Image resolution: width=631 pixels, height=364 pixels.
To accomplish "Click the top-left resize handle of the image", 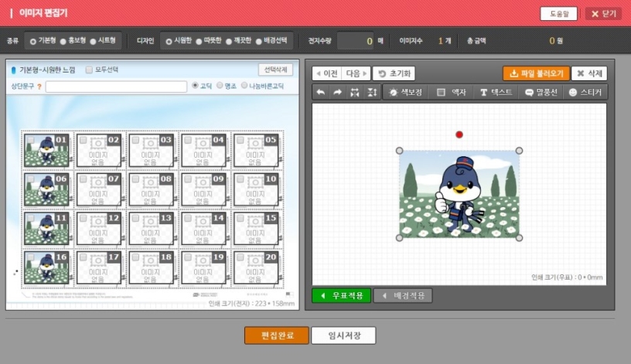I will tap(399, 151).
